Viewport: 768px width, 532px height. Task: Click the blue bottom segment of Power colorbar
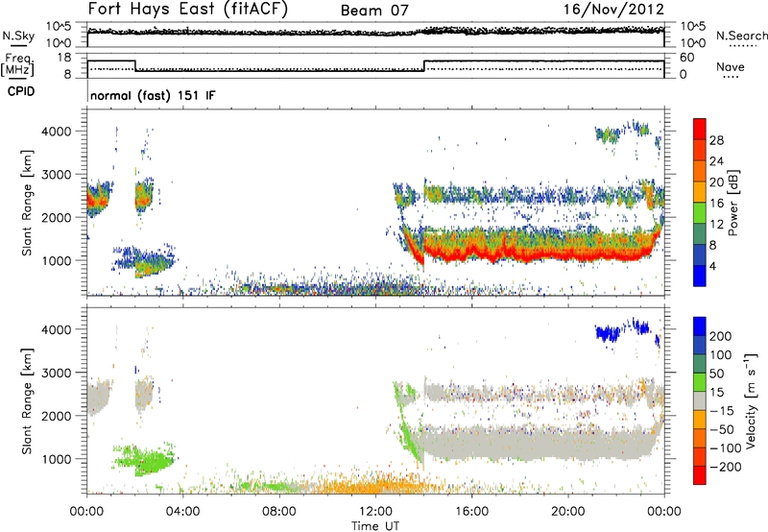click(700, 276)
